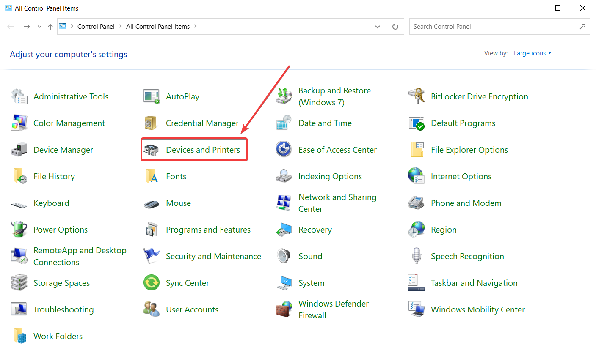Click the Devices and Printers icon
The image size is (596, 364).
(x=152, y=150)
